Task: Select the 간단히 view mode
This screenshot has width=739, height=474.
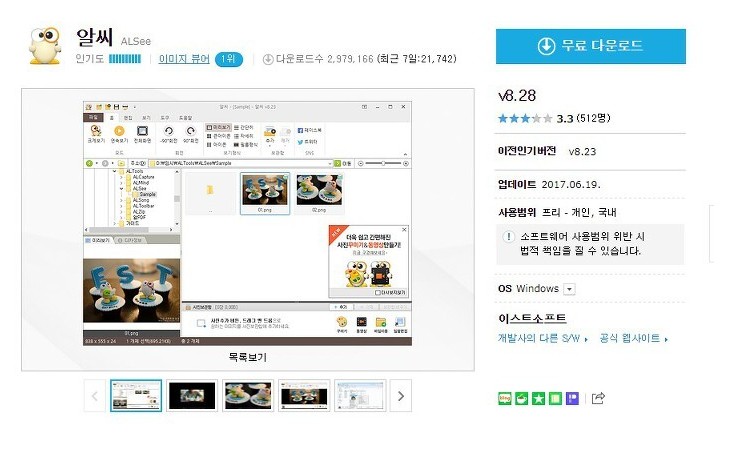Action: (244, 127)
